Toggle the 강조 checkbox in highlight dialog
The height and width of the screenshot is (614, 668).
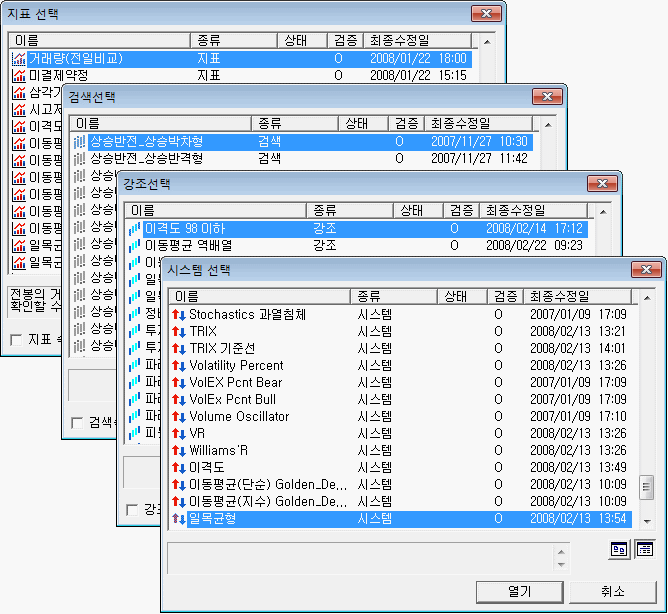(x=133, y=509)
